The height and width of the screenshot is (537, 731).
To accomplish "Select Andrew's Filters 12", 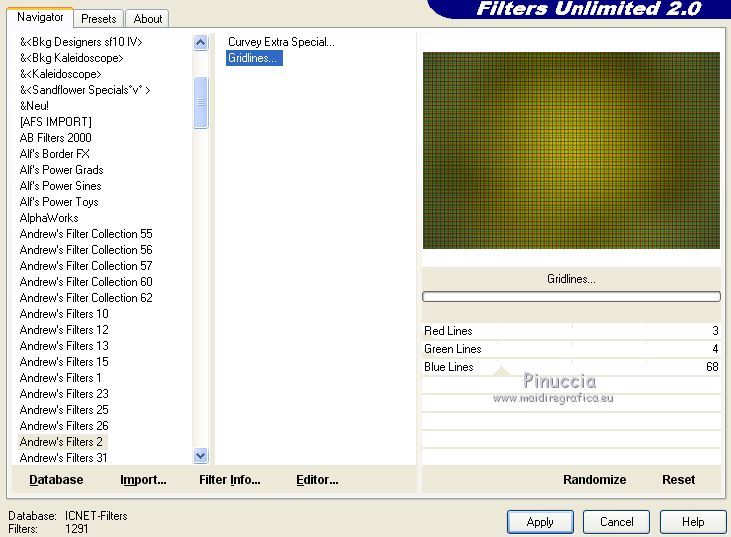I will (64, 330).
